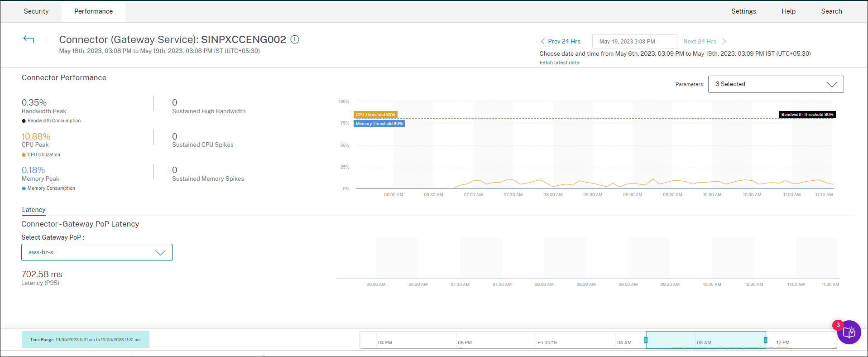The image size is (868, 357).
Task: Open the Settings menu
Action: coord(743,11)
